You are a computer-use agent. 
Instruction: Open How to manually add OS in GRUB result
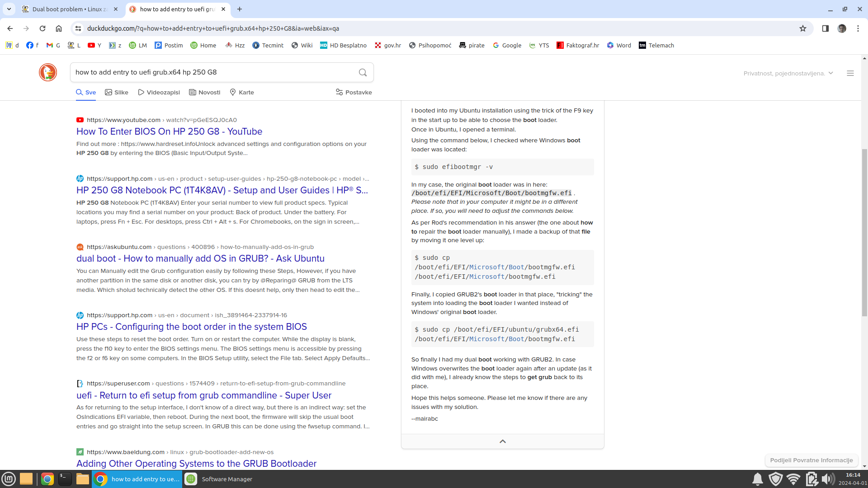point(200,258)
